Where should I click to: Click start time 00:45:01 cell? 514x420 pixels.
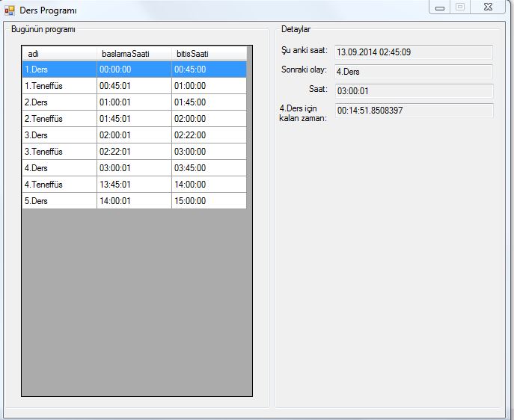[x=134, y=86]
